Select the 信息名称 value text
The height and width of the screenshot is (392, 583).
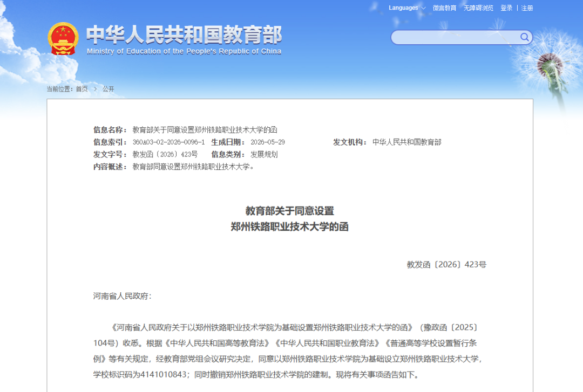[x=205, y=129]
